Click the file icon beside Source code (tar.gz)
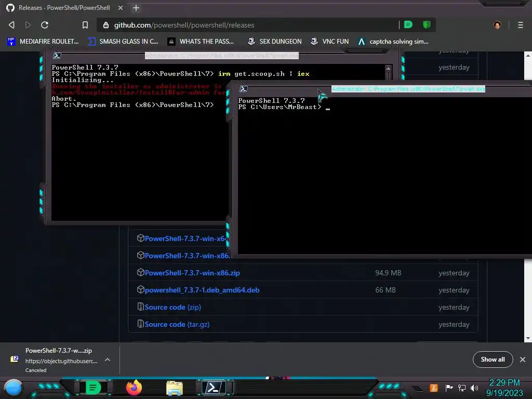This screenshot has height=399, width=532. (140, 324)
